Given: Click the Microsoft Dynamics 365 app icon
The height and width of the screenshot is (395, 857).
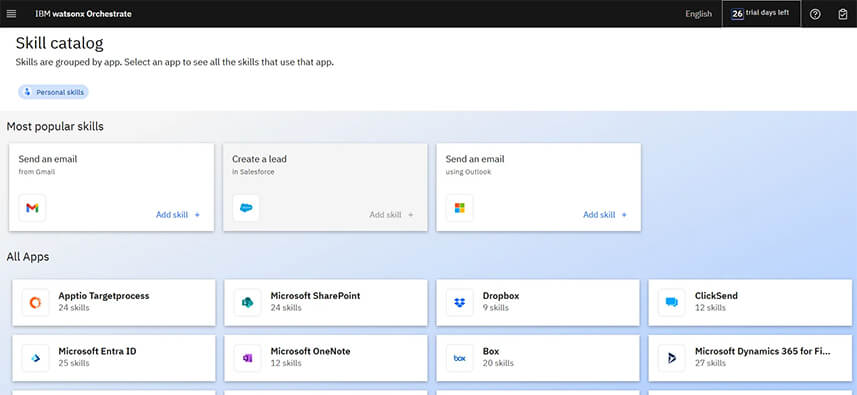Looking at the screenshot, I should (x=672, y=358).
